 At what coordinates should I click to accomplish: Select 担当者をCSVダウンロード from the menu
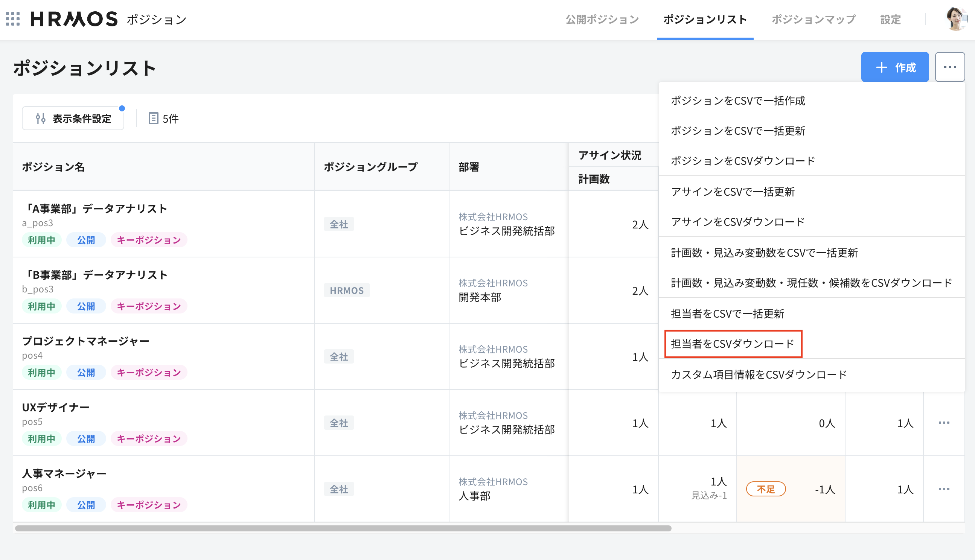click(733, 344)
